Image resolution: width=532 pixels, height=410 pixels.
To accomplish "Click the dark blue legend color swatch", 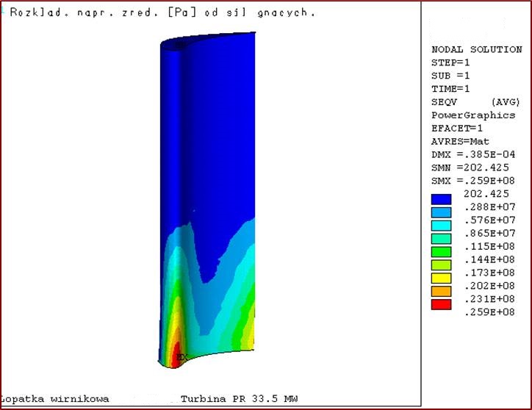I will (x=441, y=199).
